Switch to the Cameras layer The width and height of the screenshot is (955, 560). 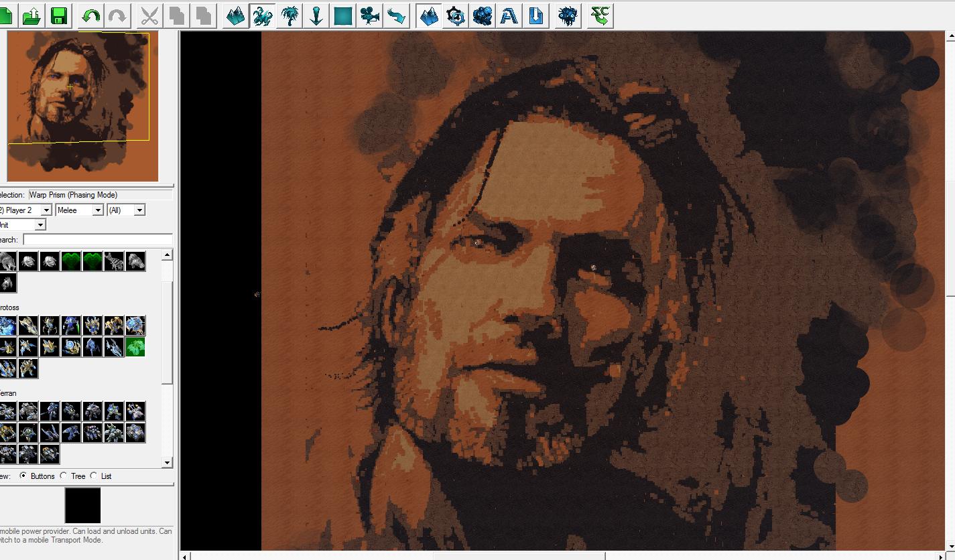[x=369, y=15]
